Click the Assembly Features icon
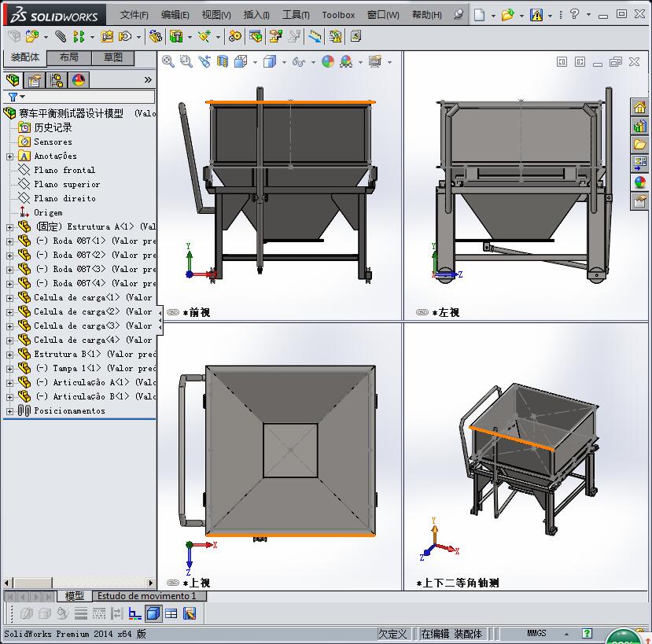The image size is (652, 644). coord(176,37)
